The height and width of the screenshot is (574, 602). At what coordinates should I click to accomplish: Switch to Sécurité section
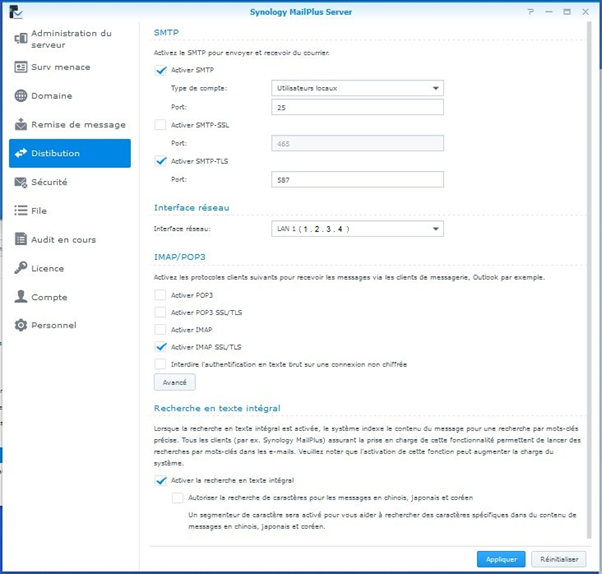(70, 182)
